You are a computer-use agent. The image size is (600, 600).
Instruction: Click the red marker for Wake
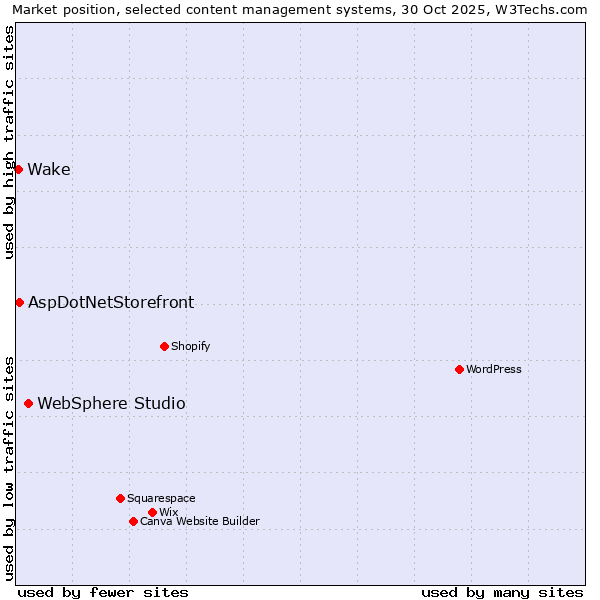tap(18, 169)
